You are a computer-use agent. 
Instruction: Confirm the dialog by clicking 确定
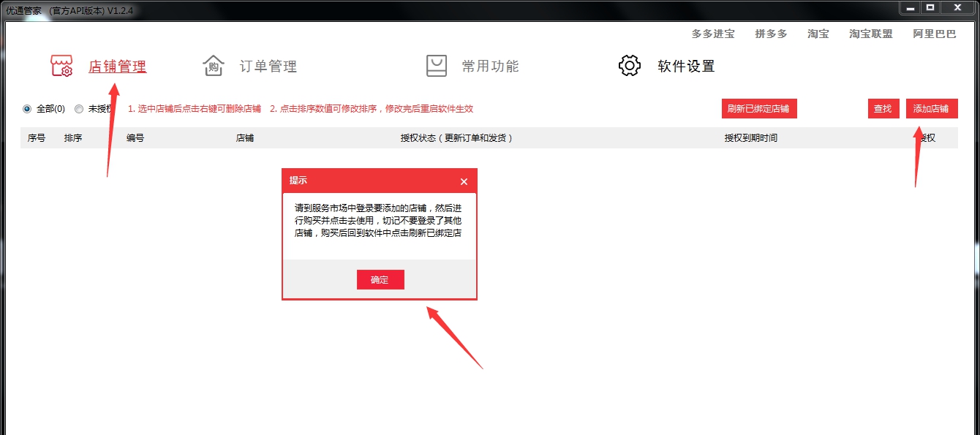(x=380, y=279)
